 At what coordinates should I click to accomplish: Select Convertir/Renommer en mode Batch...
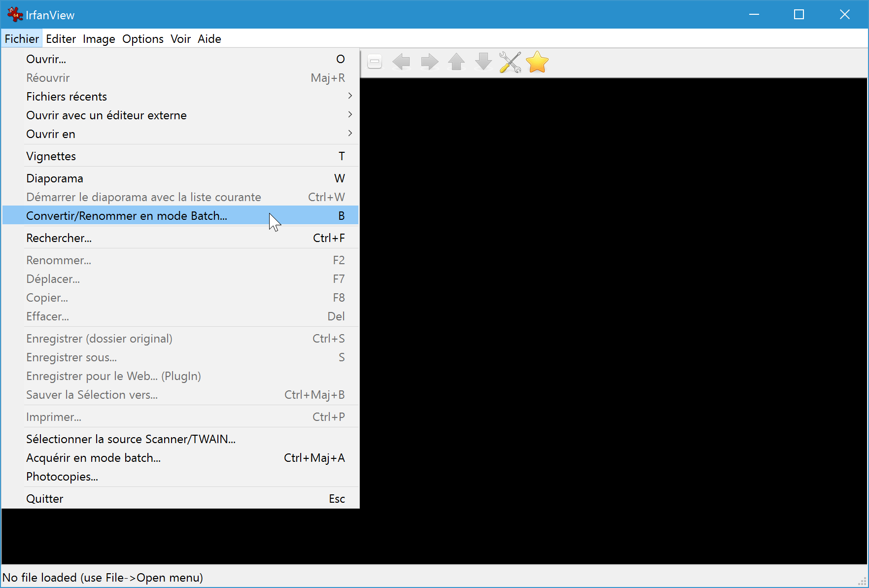pos(180,216)
